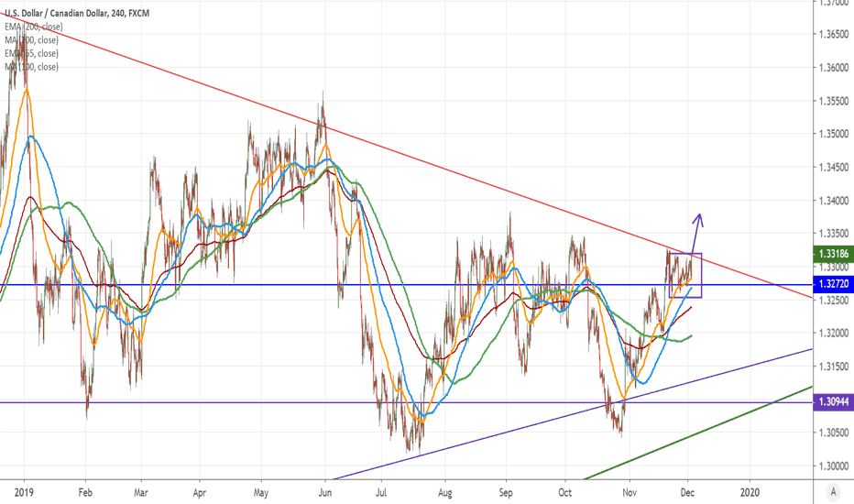Click the Feb label on time axis
854x504 pixels.
[84, 492]
